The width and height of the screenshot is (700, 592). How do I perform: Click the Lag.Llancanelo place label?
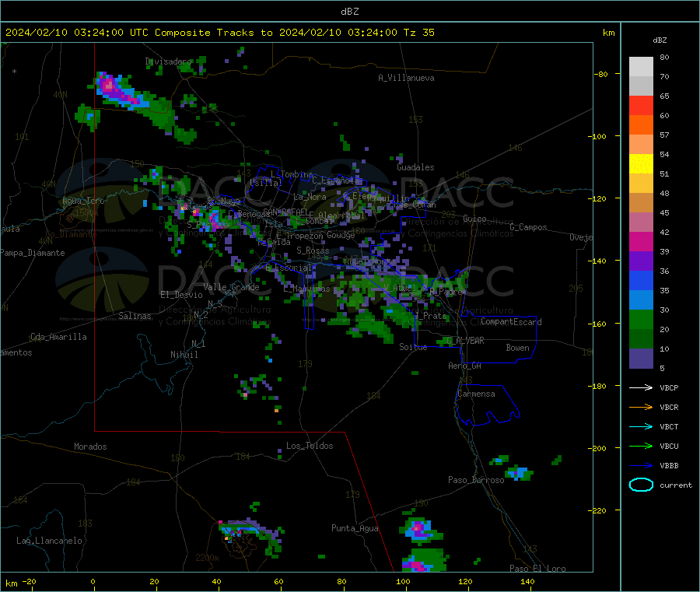[x=49, y=541]
